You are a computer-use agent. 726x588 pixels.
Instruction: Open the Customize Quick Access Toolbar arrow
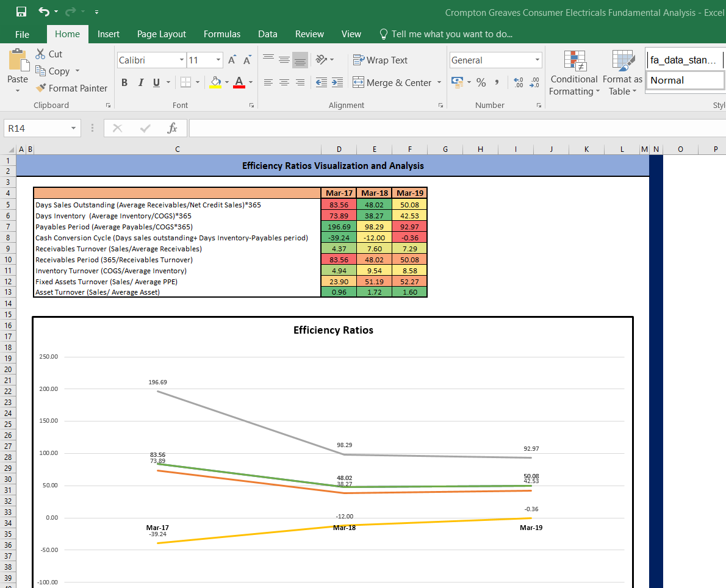tap(97, 12)
